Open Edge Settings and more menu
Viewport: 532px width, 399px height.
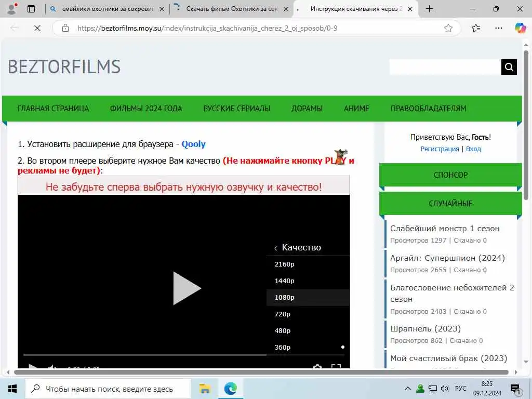coord(498,28)
